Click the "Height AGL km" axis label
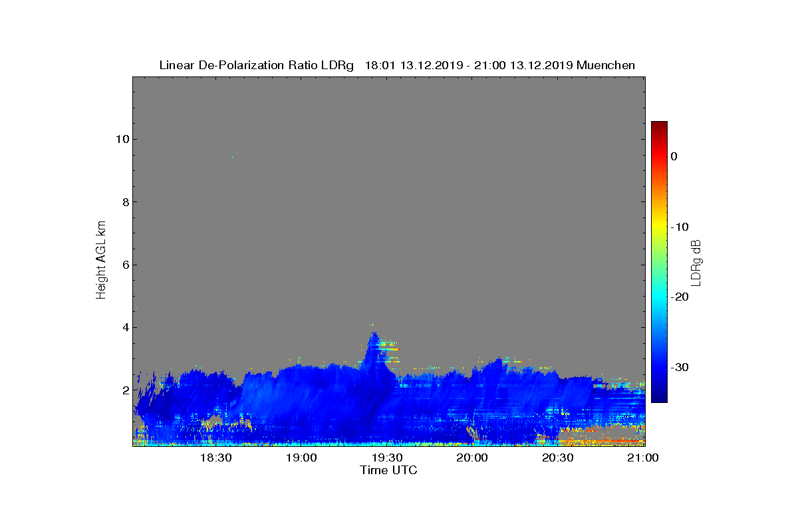 (101, 261)
